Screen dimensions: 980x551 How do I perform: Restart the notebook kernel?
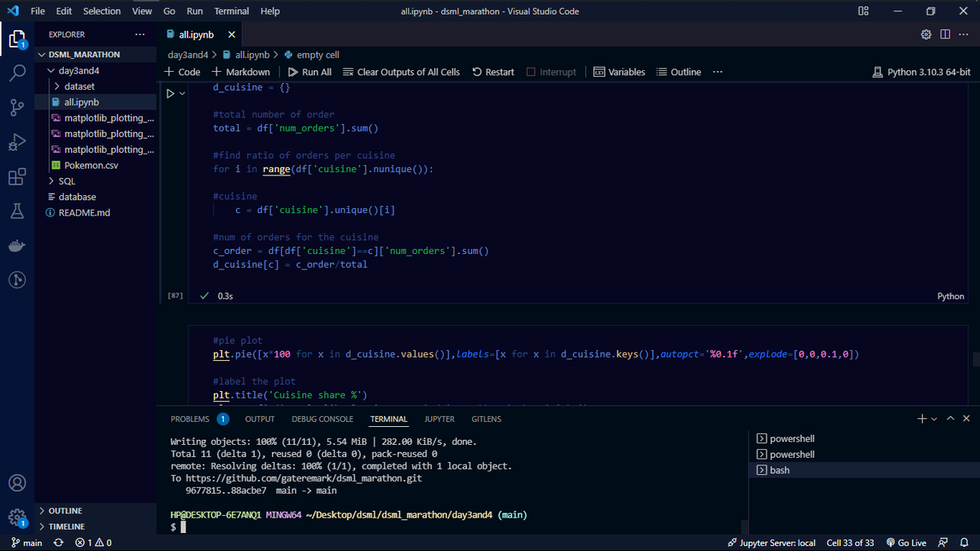click(x=493, y=72)
